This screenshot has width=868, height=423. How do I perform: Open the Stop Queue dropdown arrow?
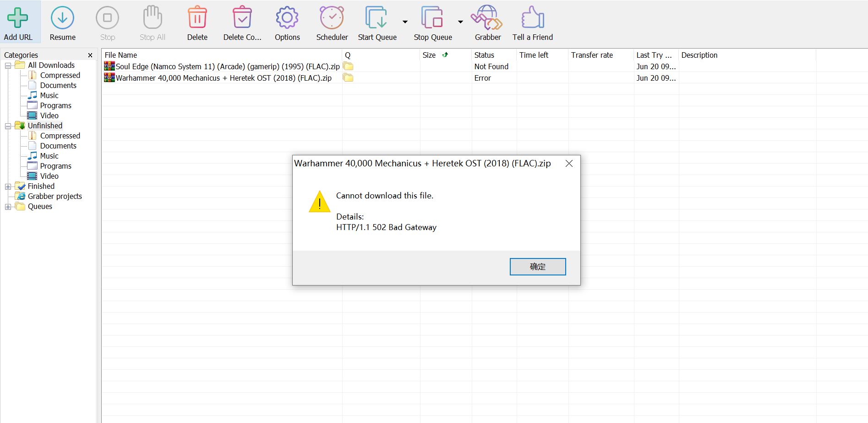(460, 22)
